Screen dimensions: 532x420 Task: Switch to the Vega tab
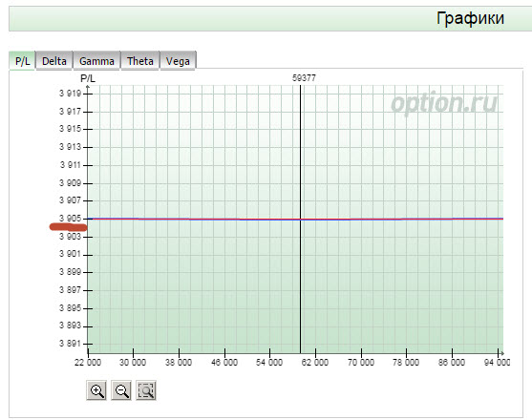point(178,61)
